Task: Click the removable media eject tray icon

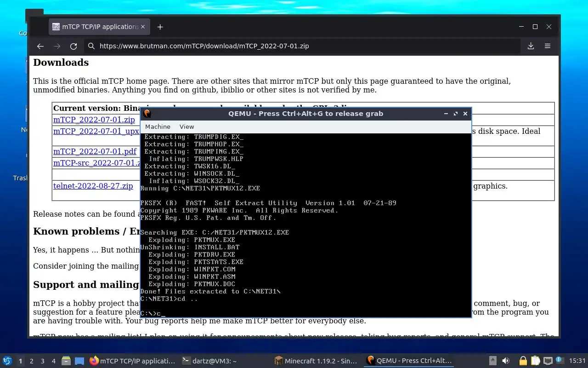Action: [493, 361]
